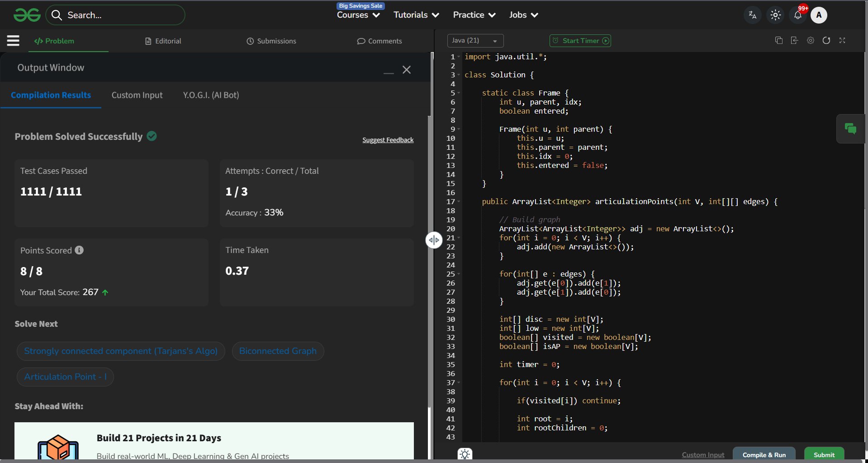Screen dimensions: 868x463
Task: Start the timer toggle
Action: pyautogui.click(x=580, y=41)
